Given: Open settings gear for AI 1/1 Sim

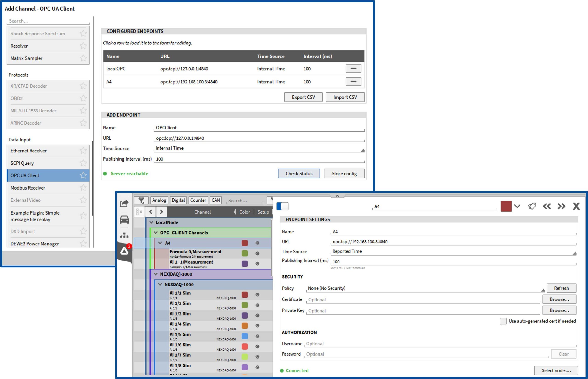Looking at the screenshot, I should tap(257, 295).
